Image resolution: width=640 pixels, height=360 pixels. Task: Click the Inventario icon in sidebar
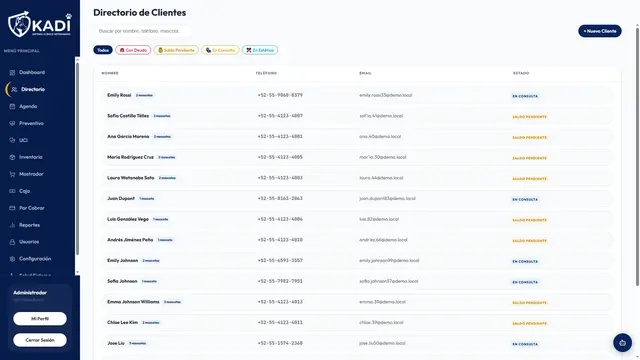[12, 157]
